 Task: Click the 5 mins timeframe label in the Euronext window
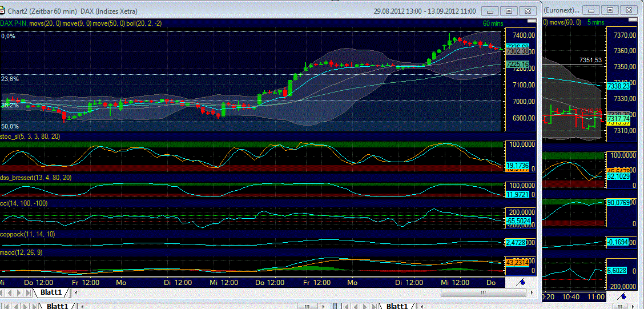pos(595,23)
